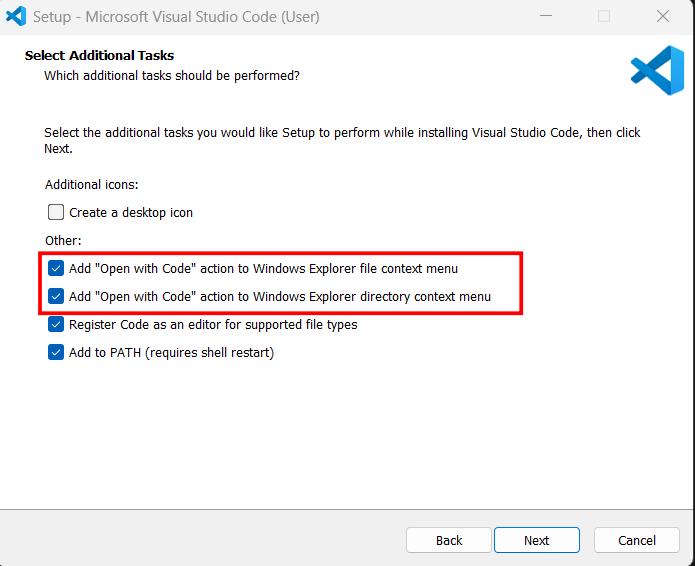Click "Add to PATH (requires shell restart)" label

click(x=172, y=353)
